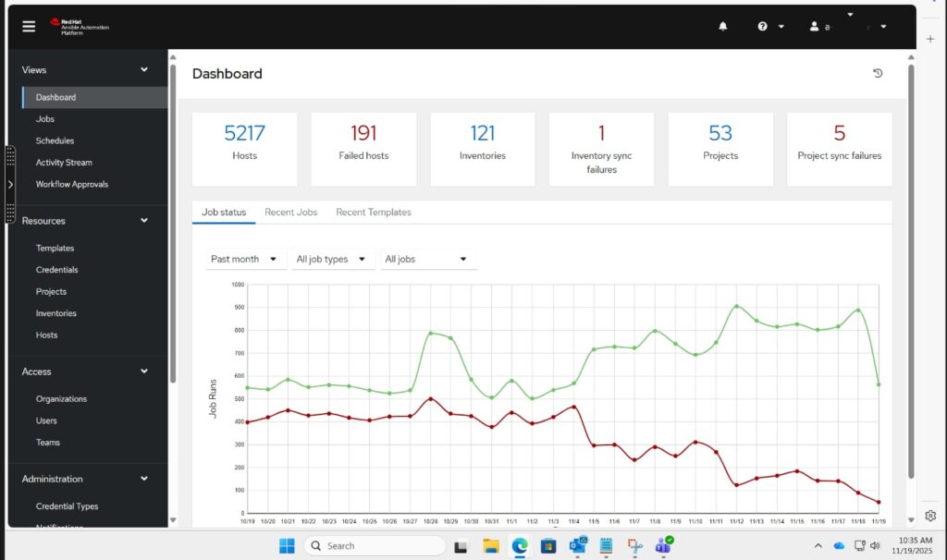Open the Past month time filter

click(x=244, y=259)
